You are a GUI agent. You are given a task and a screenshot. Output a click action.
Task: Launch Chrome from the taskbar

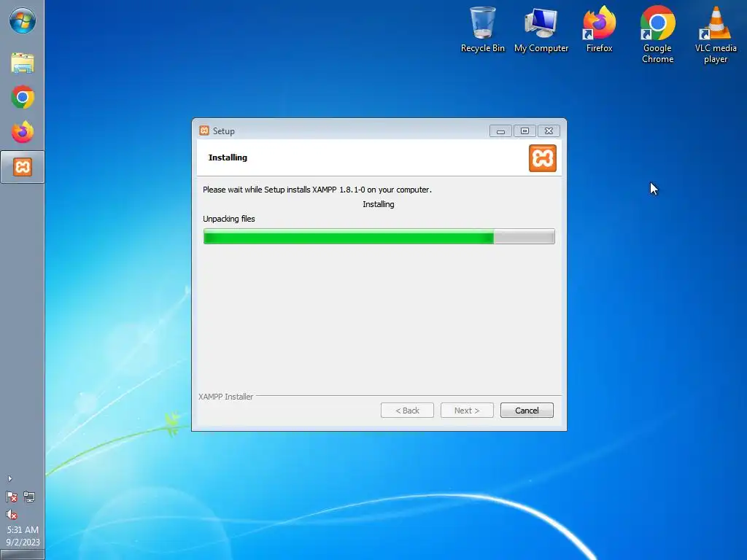pos(23,97)
